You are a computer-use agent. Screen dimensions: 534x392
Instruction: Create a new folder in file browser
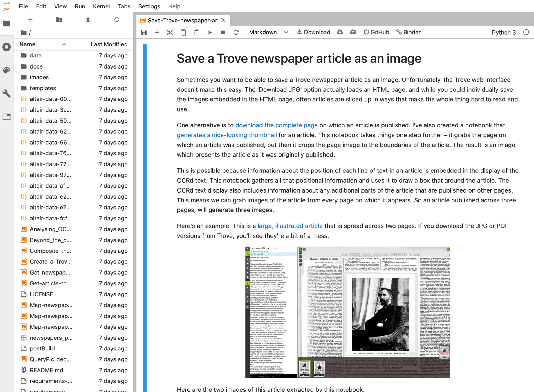(59, 20)
